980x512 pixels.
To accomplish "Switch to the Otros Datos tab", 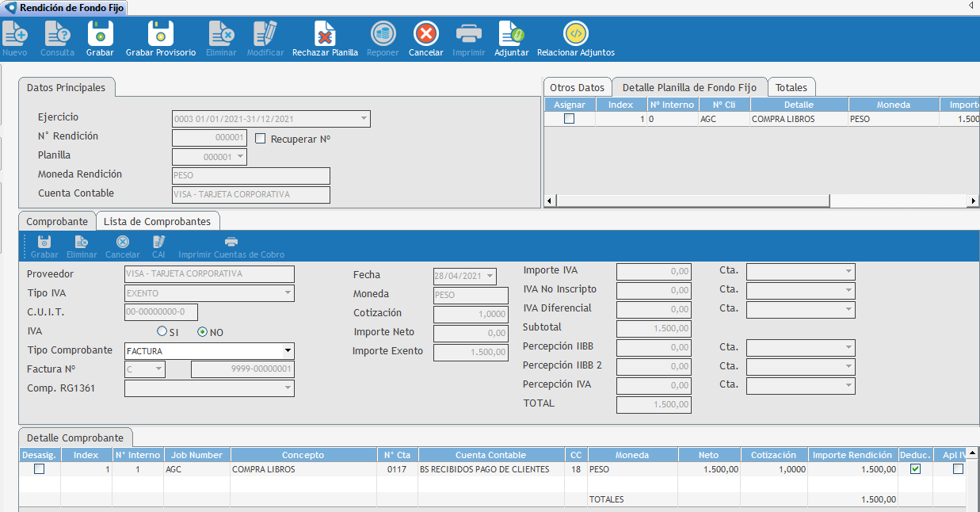I will 577,87.
